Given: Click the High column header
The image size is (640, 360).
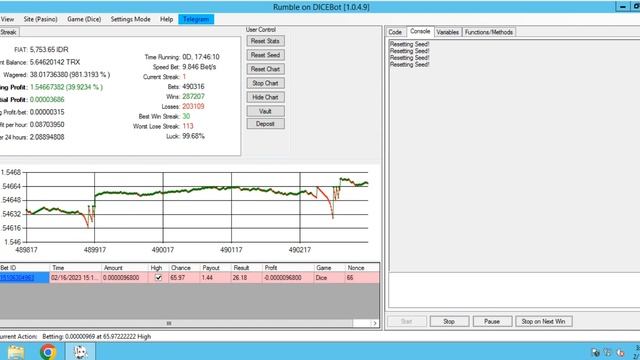Looking at the screenshot, I should [x=158, y=268].
